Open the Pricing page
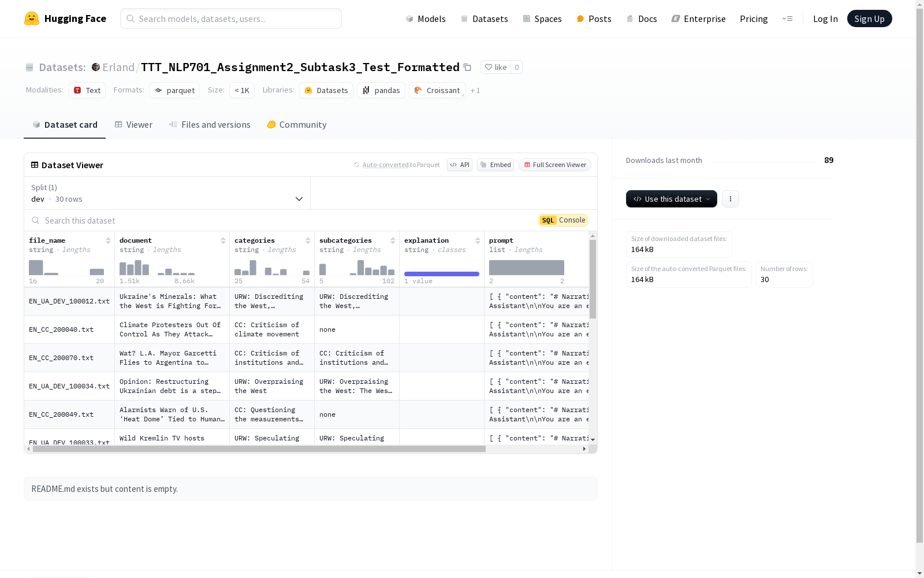This screenshot has width=924, height=578. pyautogui.click(x=754, y=18)
